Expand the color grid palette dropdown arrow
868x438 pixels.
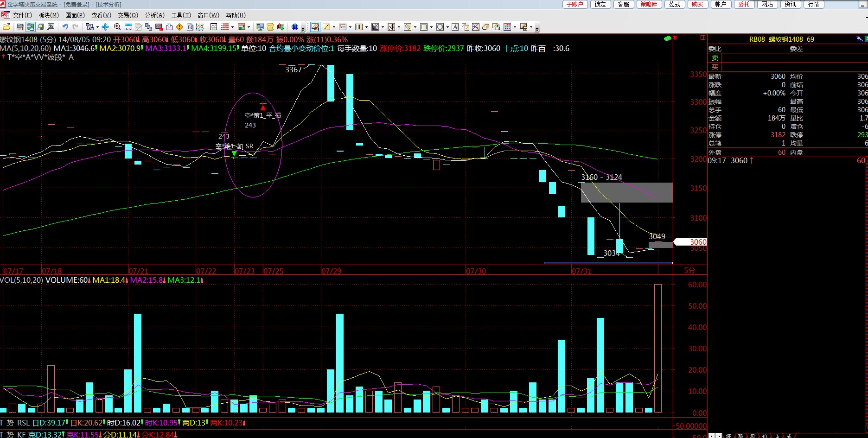click(x=515, y=27)
